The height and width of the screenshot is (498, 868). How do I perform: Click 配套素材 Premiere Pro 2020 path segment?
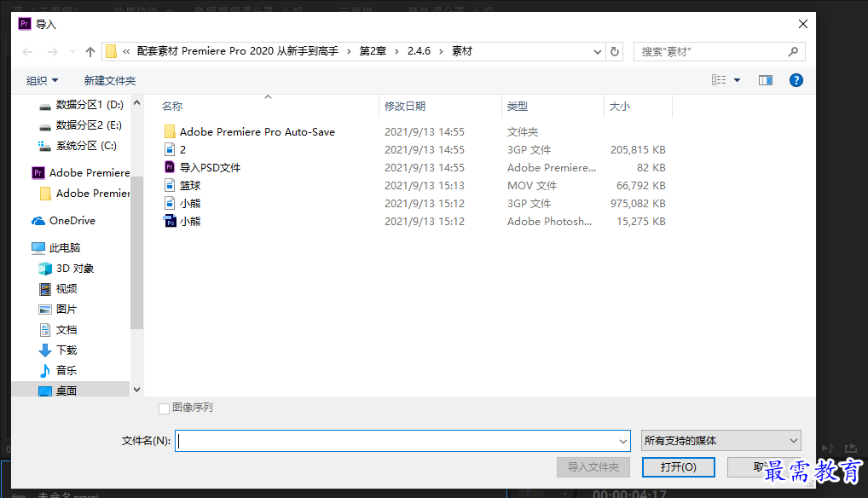click(238, 51)
